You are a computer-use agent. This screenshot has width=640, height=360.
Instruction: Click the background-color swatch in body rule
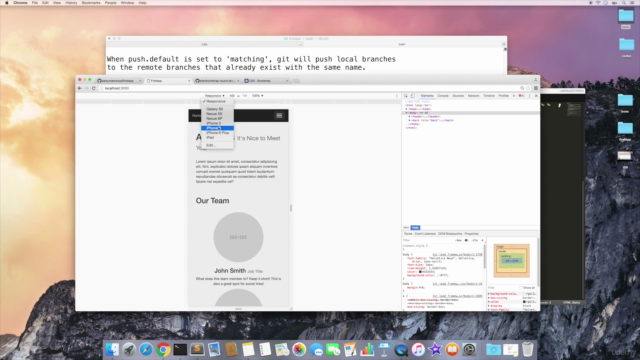(x=439, y=275)
